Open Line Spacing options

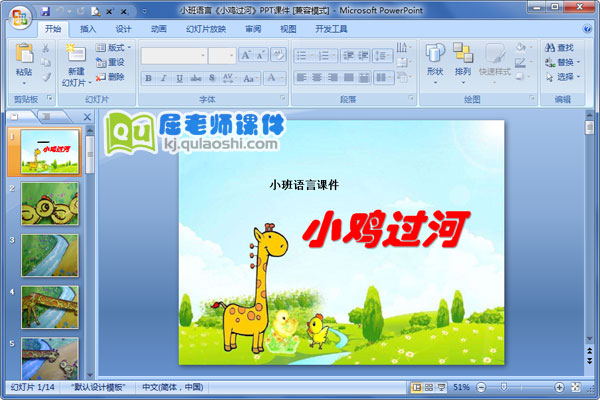pos(382,56)
